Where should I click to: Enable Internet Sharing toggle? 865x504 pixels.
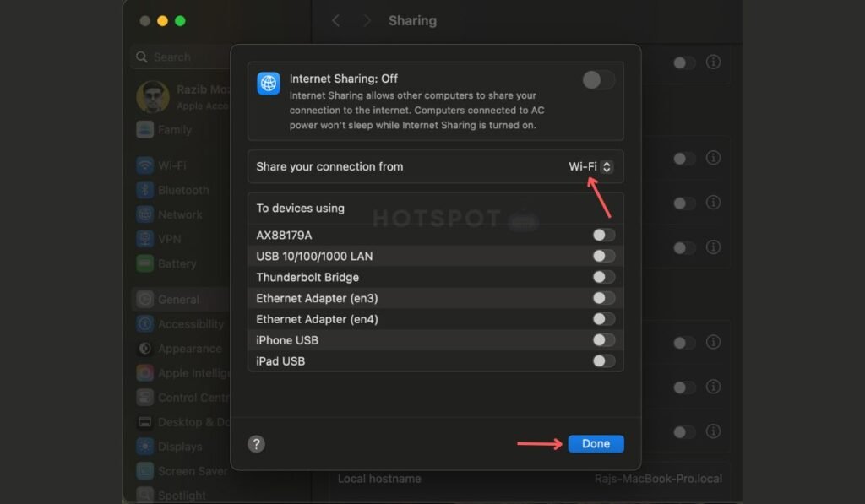click(x=597, y=79)
